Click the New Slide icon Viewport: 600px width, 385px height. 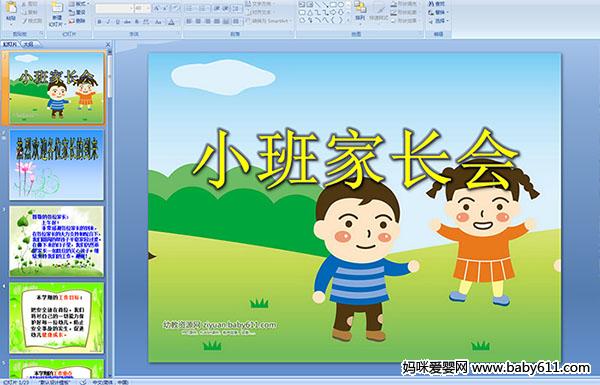(x=57, y=13)
